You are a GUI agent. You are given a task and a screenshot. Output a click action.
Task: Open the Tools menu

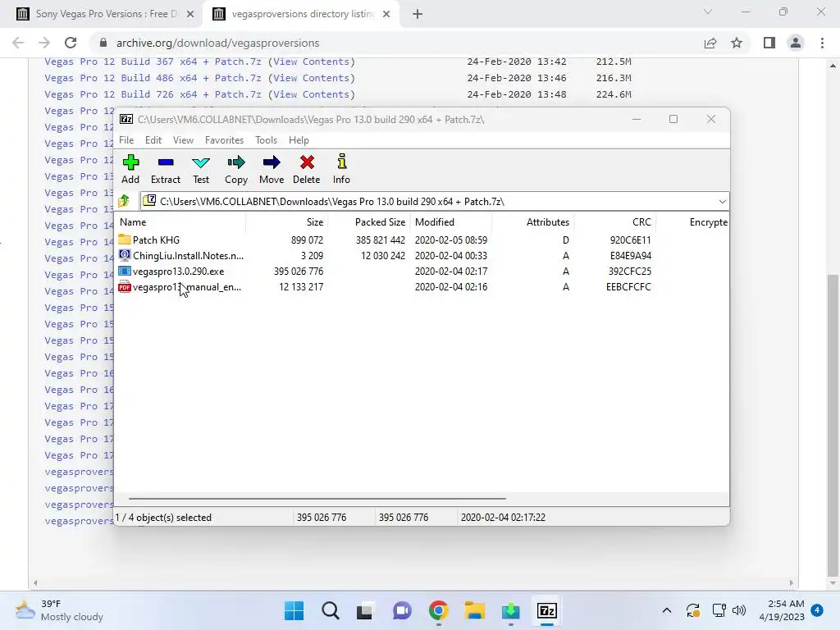[267, 139]
